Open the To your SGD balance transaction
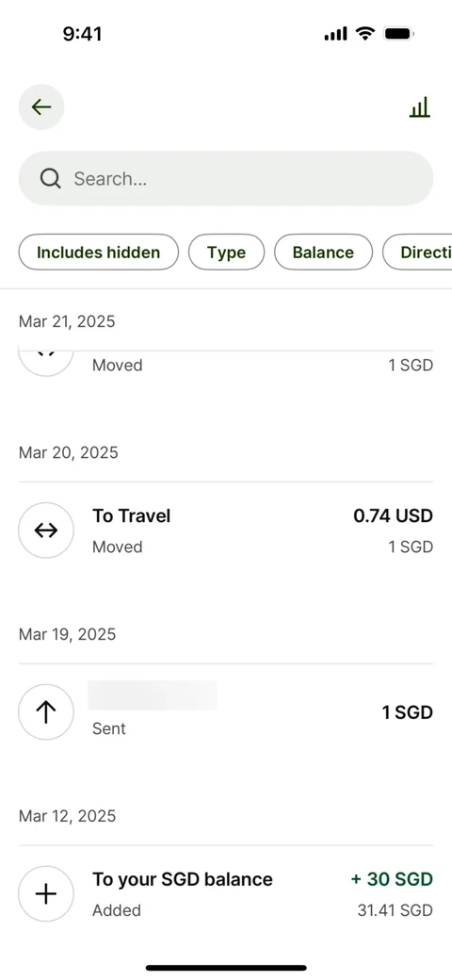The height and width of the screenshot is (980, 452). pyautogui.click(x=226, y=894)
